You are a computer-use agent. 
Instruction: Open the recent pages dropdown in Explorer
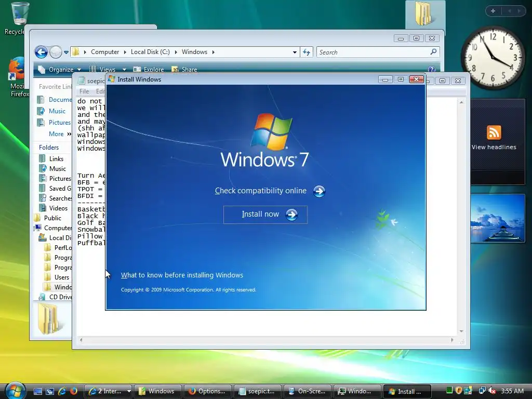tap(66, 52)
